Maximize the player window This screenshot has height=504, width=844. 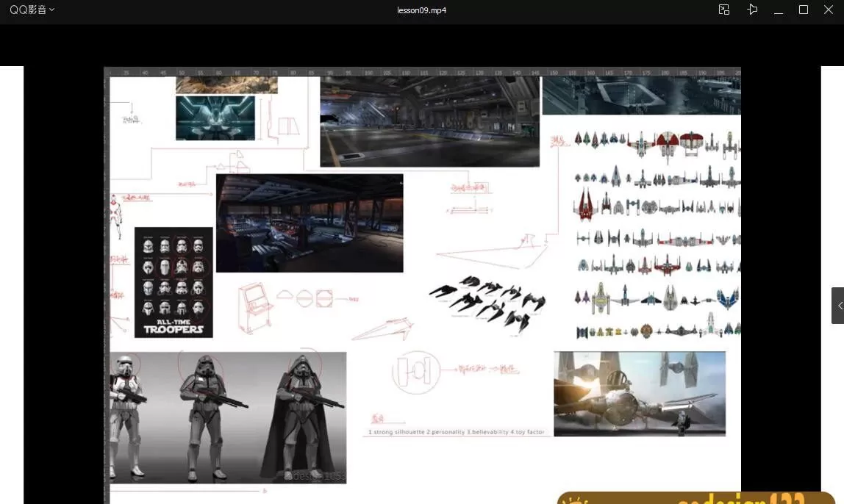pos(803,10)
